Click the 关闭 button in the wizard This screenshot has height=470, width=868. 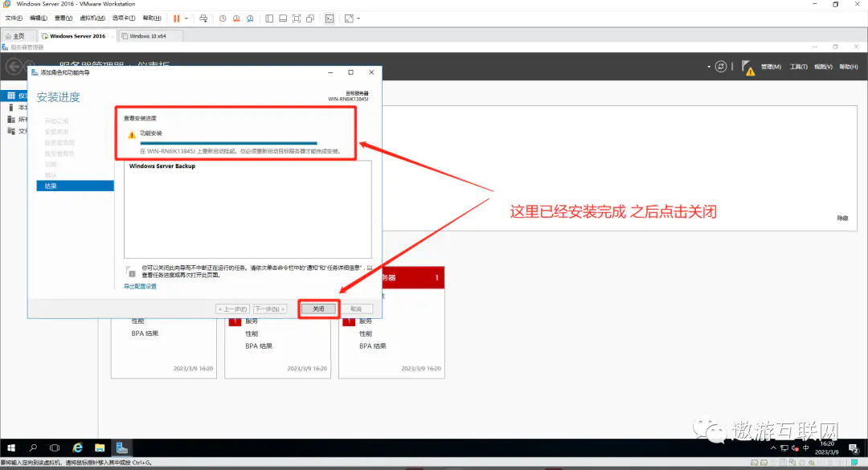318,309
